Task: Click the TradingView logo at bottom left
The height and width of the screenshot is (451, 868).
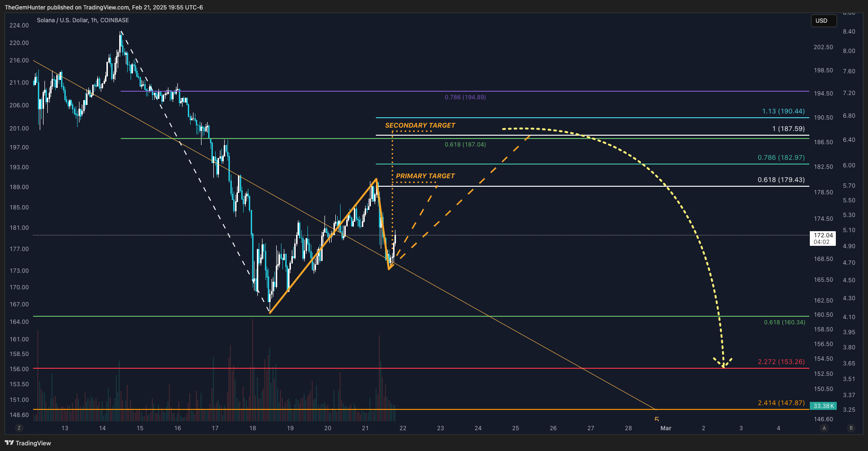Action: click(28, 443)
